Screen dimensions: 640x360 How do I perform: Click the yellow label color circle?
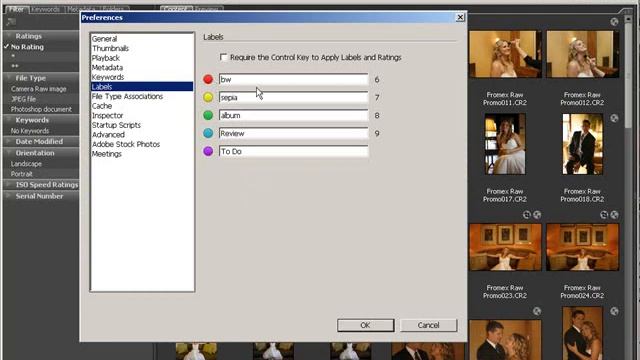pos(208,97)
